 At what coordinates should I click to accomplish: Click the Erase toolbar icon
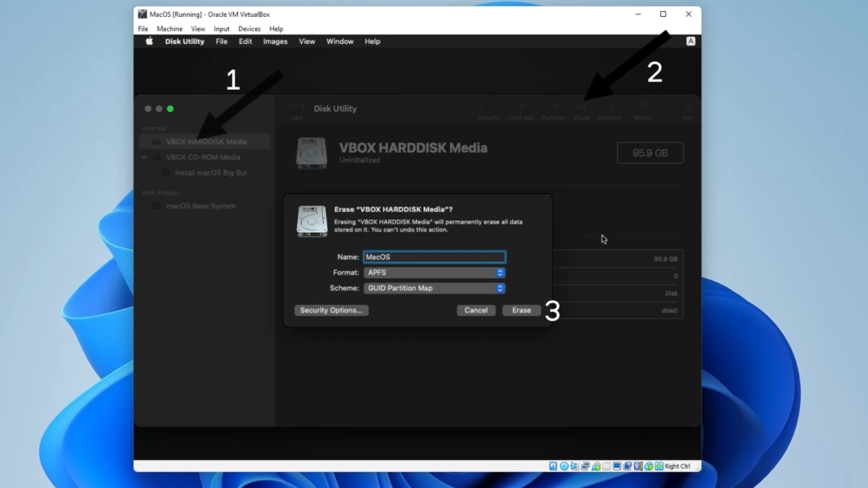tap(581, 106)
